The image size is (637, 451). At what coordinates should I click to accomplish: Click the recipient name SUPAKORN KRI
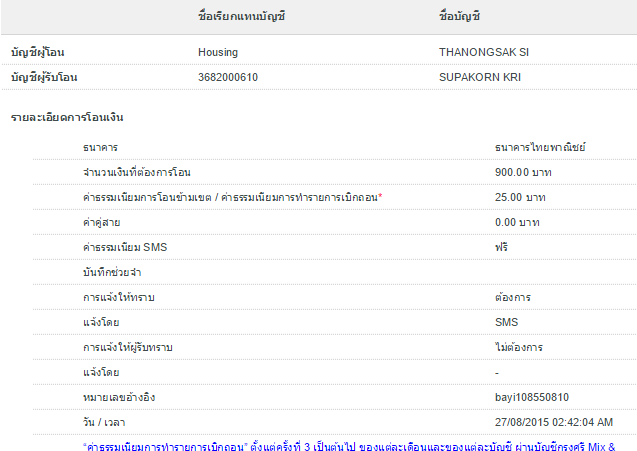point(480,77)
